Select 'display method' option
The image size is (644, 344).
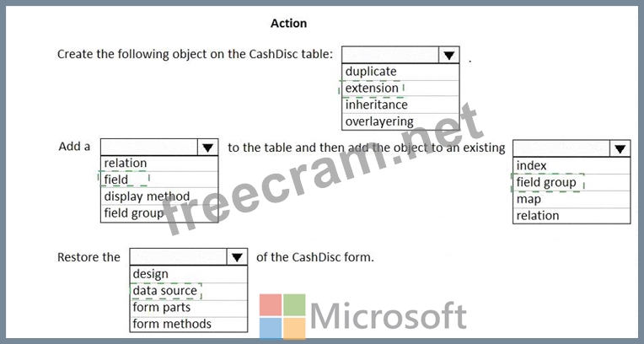coord(159,196)
